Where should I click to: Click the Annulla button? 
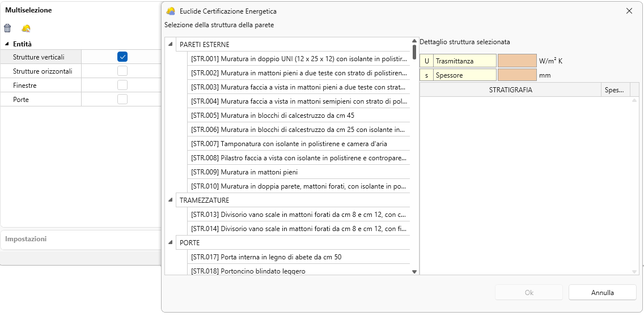602,293
